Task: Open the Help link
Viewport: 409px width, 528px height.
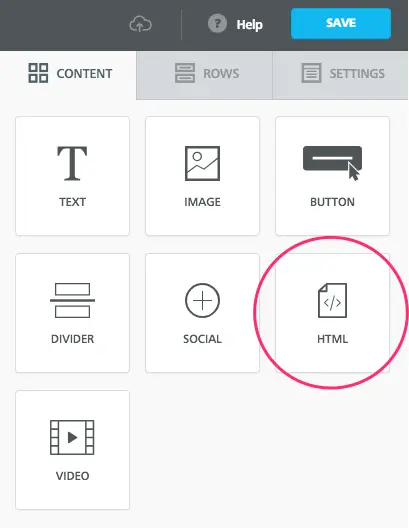Action: [x=249, y=24]
